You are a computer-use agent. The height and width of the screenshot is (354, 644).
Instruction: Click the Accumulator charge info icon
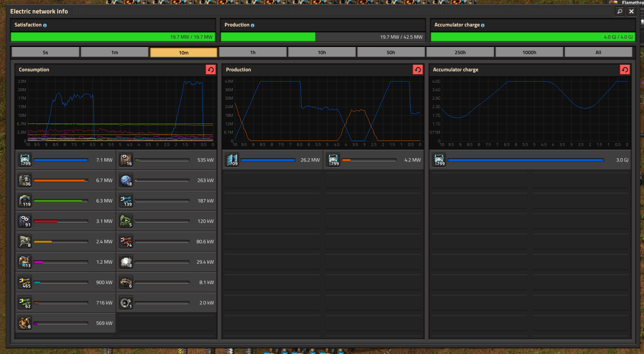pos(483,25)
